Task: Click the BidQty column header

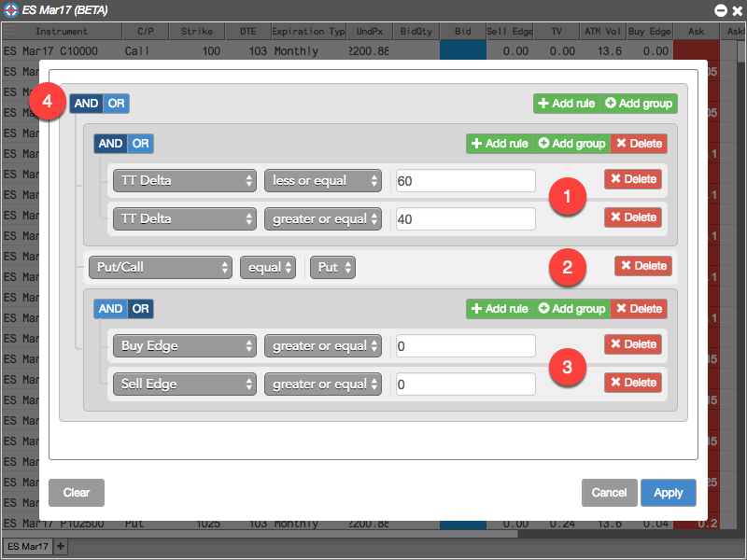Action: point(416,32)
